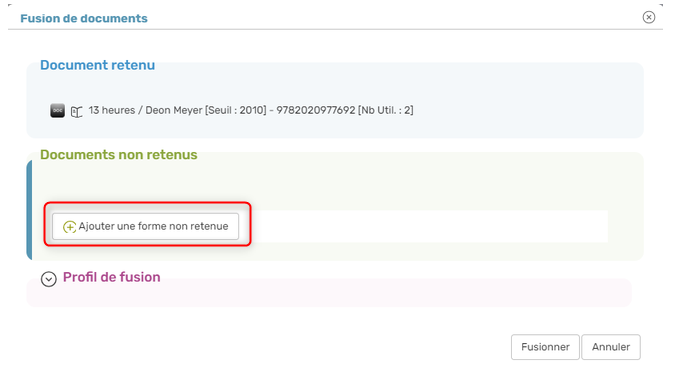Click the black DOC icon beside 13 heures
The width and height of the screenshot is (697, 368).
(57, 111)
